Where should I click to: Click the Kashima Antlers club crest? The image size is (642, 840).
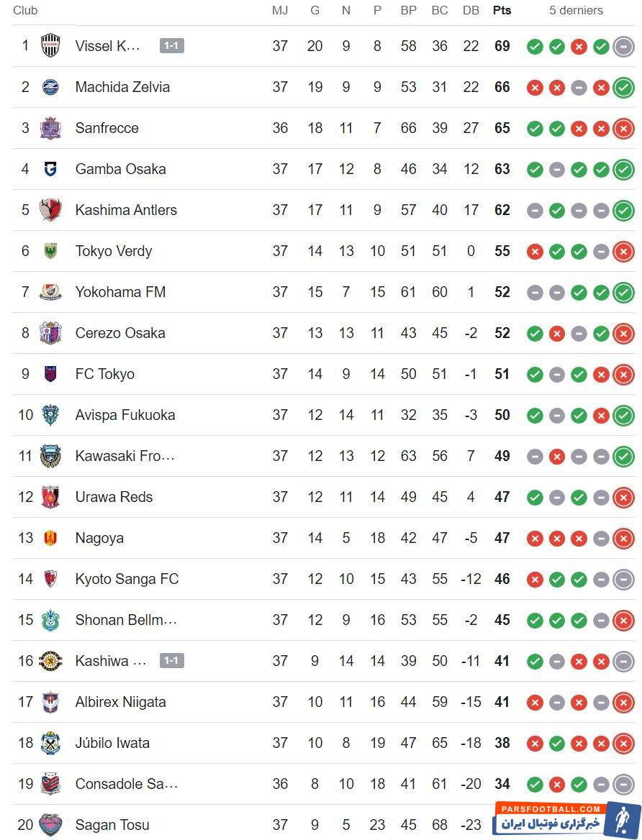(x=50, y=210)
